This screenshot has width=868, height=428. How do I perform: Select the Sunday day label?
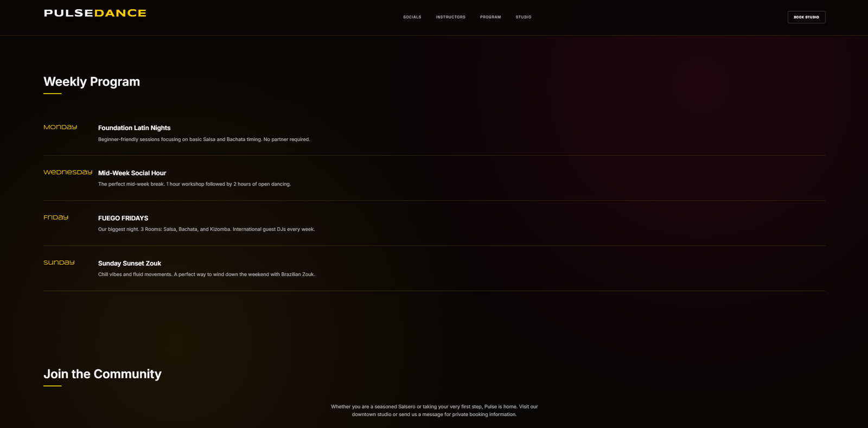(x=59, y=263)
